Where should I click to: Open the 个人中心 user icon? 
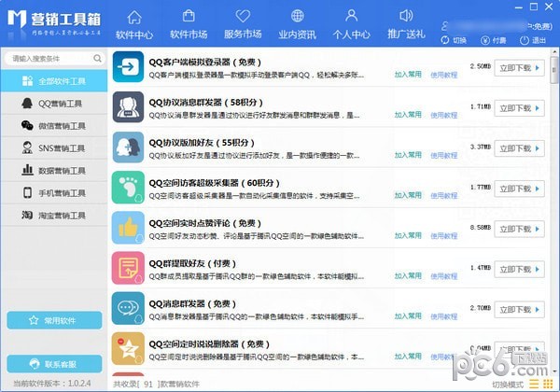352,16
